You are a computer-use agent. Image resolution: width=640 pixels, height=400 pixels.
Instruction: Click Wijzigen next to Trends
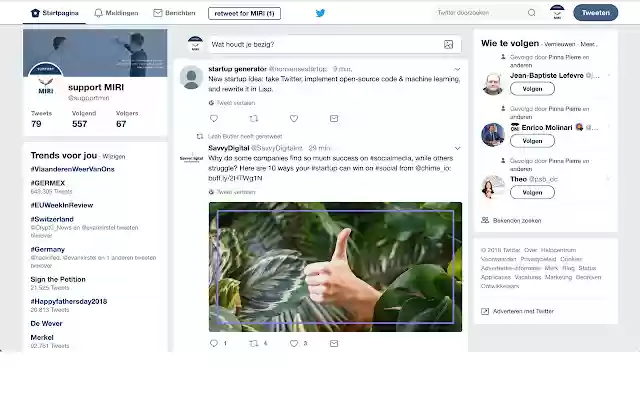click(x=114, y=156)
